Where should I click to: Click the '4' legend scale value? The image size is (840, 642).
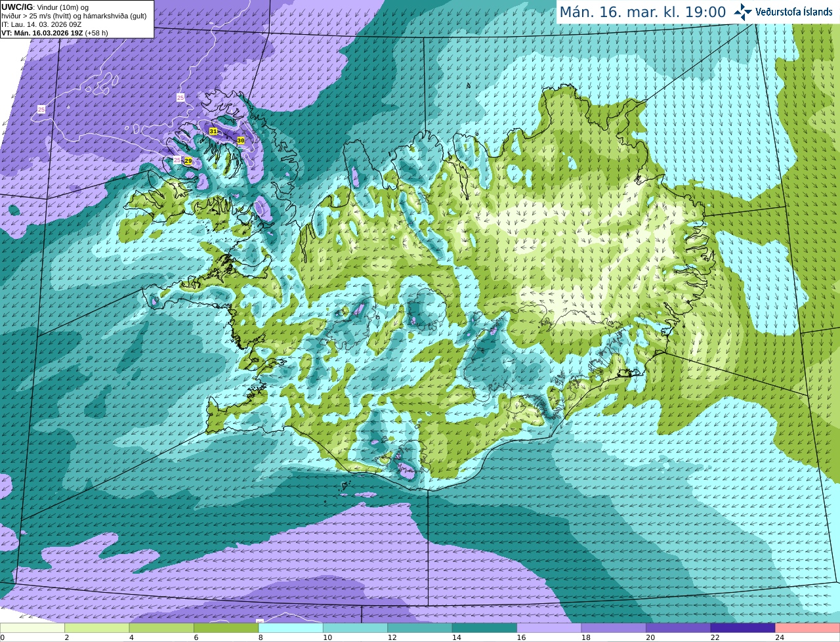131,637
